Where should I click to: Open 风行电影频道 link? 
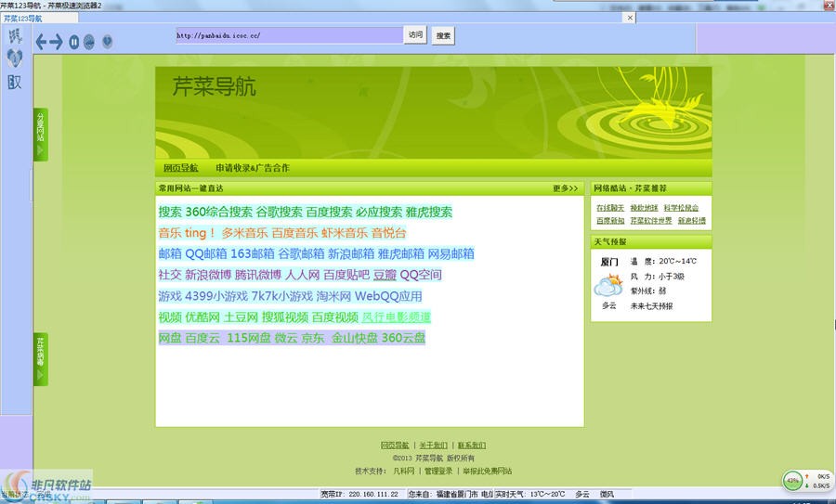(x=396, y=317)
